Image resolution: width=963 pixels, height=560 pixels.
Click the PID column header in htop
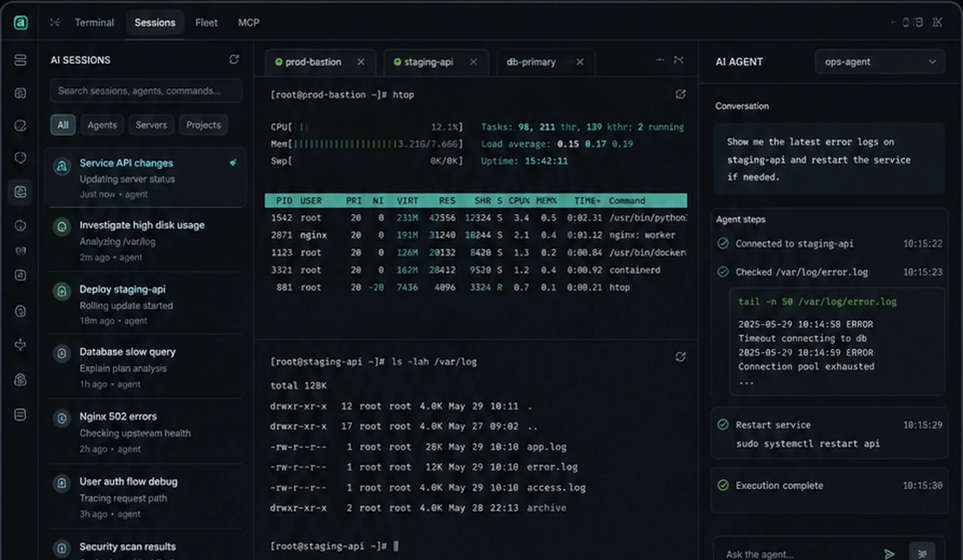point(284,200)
